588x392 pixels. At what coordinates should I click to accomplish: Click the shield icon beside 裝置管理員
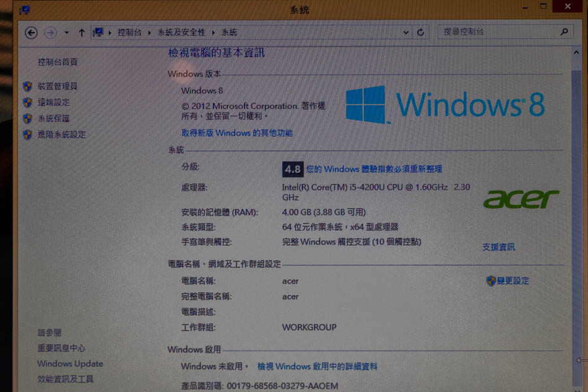point(27,86)
